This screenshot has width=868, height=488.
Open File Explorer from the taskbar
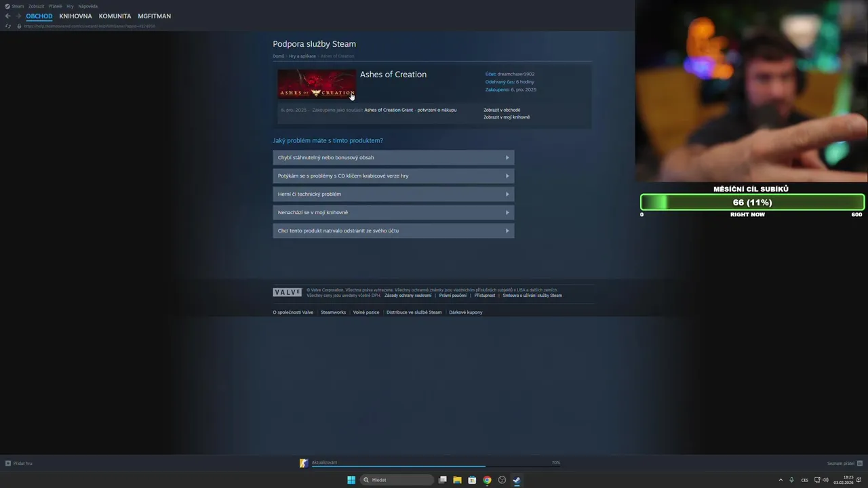[458, 480]
